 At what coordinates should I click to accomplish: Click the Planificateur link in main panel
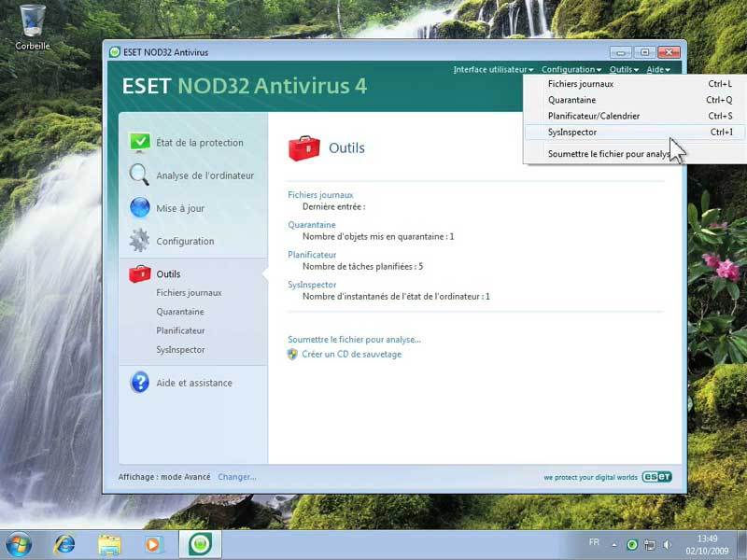(312, 255)
